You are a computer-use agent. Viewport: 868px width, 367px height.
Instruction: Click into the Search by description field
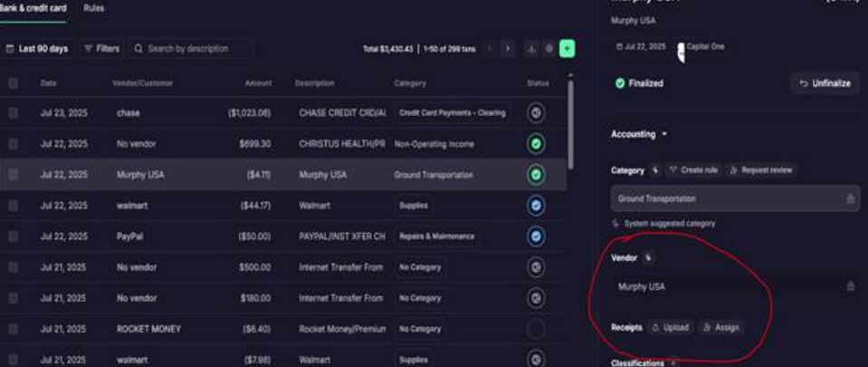click(x=192, y=49)
